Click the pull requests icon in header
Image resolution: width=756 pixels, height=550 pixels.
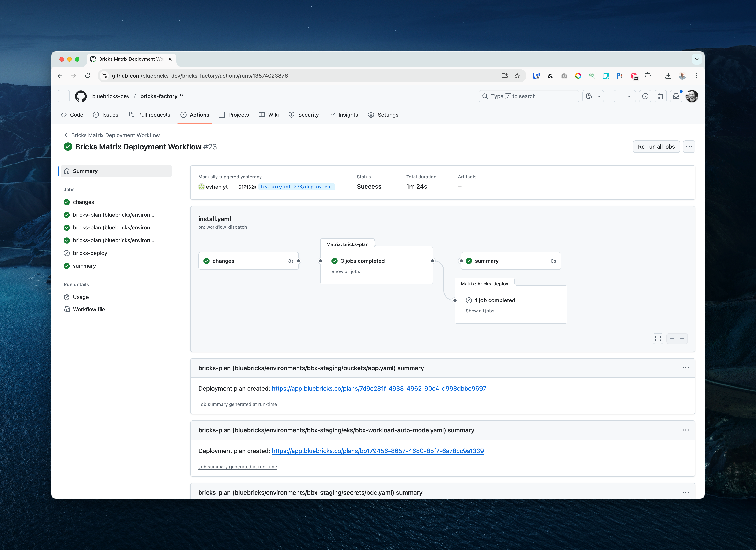click(x=661, y=96)
